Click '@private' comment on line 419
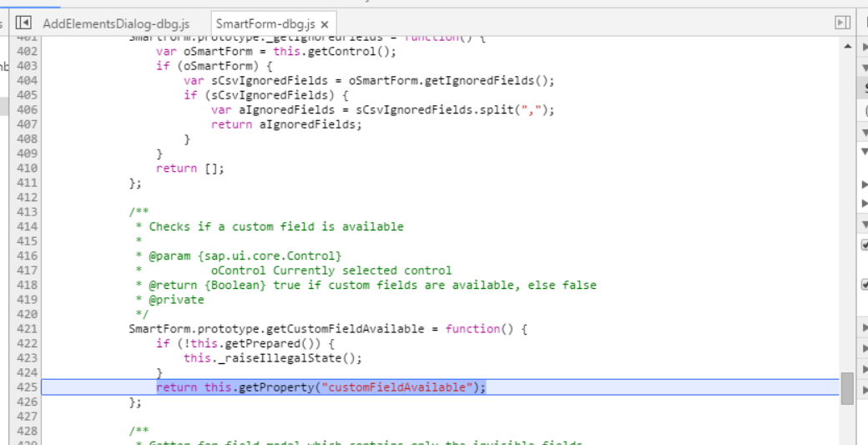Viewport: 868px width, 445px height. click(x=177, y=300)
